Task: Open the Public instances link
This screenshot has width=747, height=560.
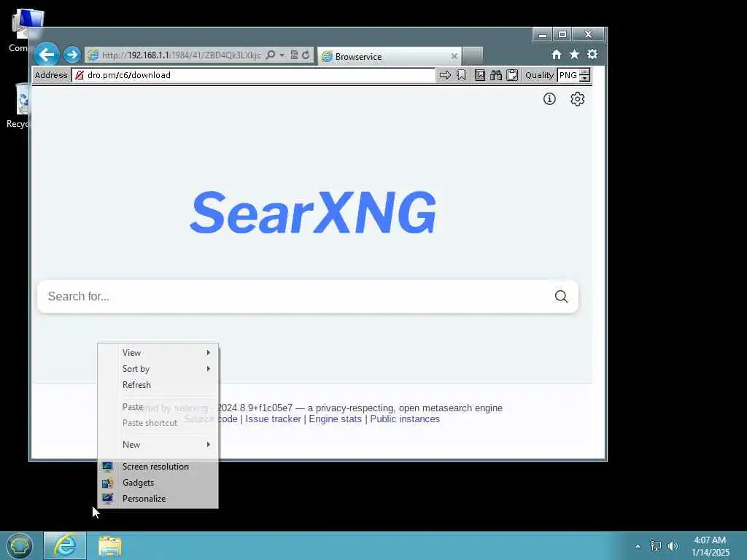Action: [x=405, y=419]
